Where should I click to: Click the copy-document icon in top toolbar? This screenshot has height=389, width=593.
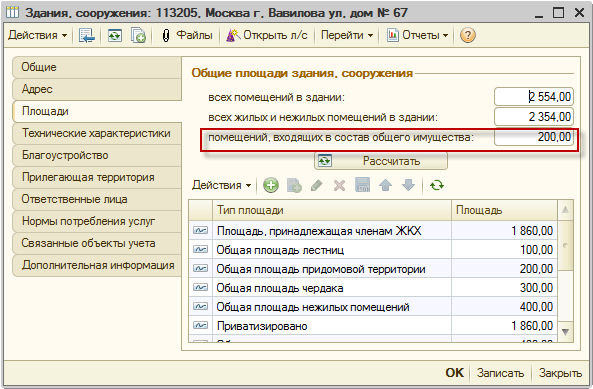click(x=138, y=36)
